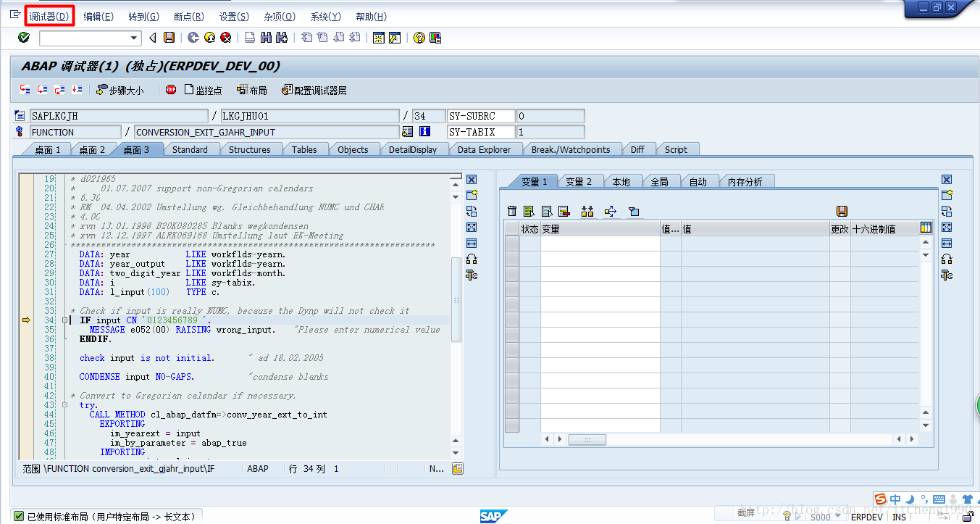Click the Execute step debugger icon
Screen dimensions: 980x524
tap(42, 90)
